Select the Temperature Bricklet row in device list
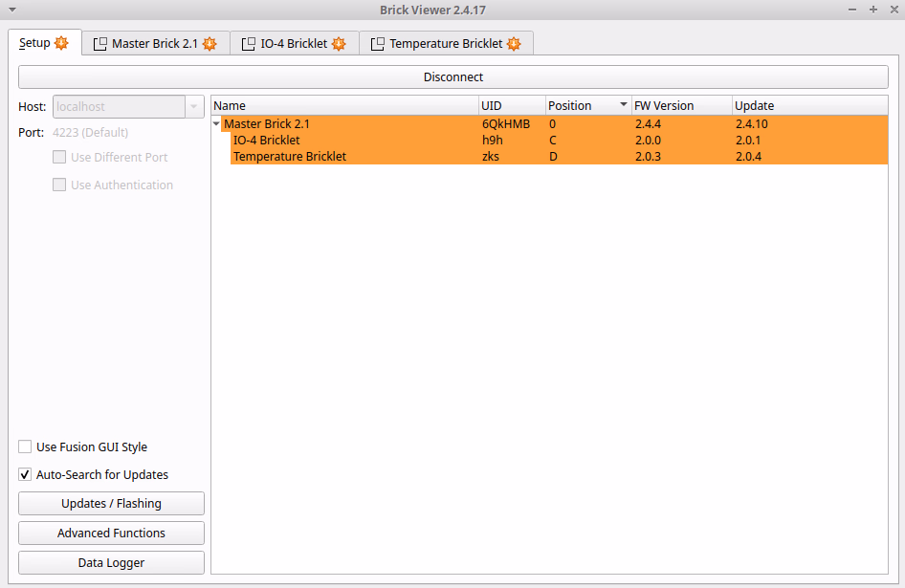The height and width of the screenshot is (588, 905). pos(290,156)
